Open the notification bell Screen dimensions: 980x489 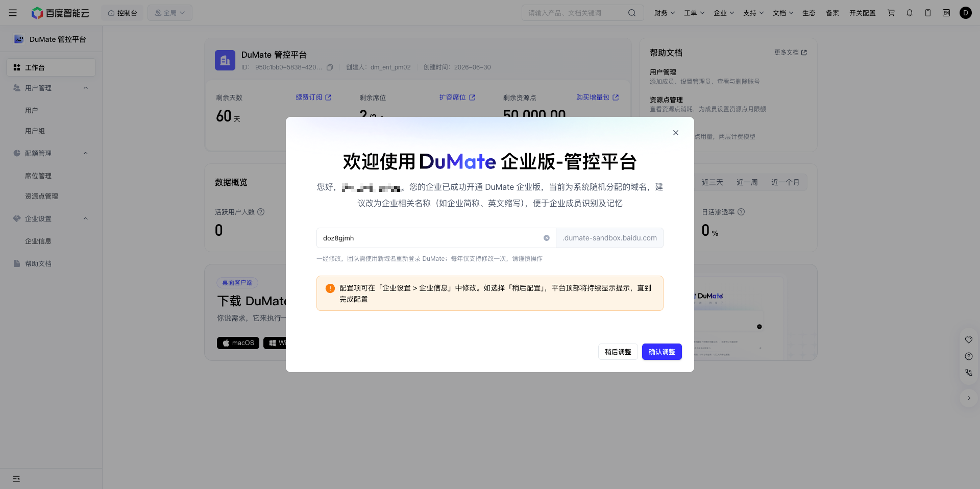click(x=910, y=13)
